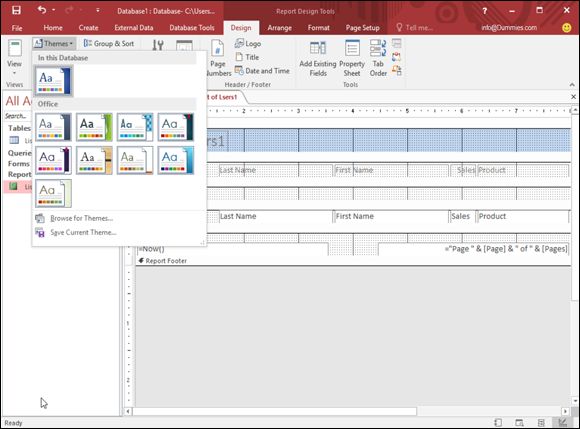Viewport: 580px width, 429px height.
Task: Switch to the Arrange ribbon tab
Action: (280, 28)
